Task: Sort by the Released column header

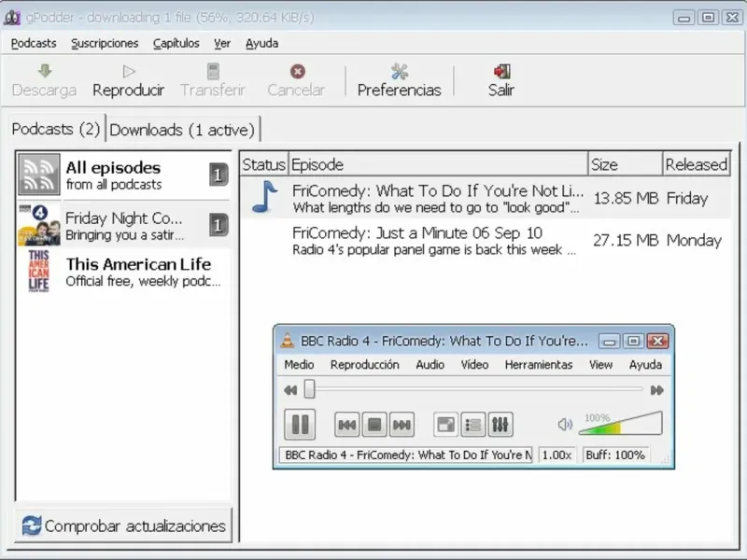Action: 696,164
